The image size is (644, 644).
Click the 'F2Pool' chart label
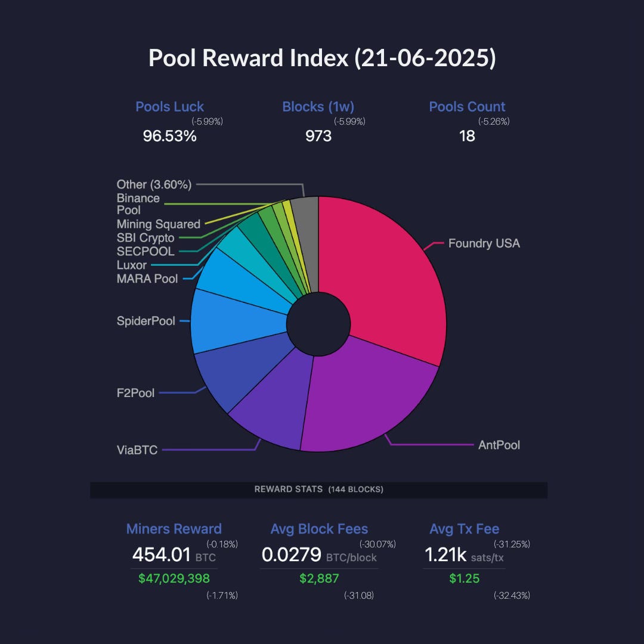click(x=135, y=393)
